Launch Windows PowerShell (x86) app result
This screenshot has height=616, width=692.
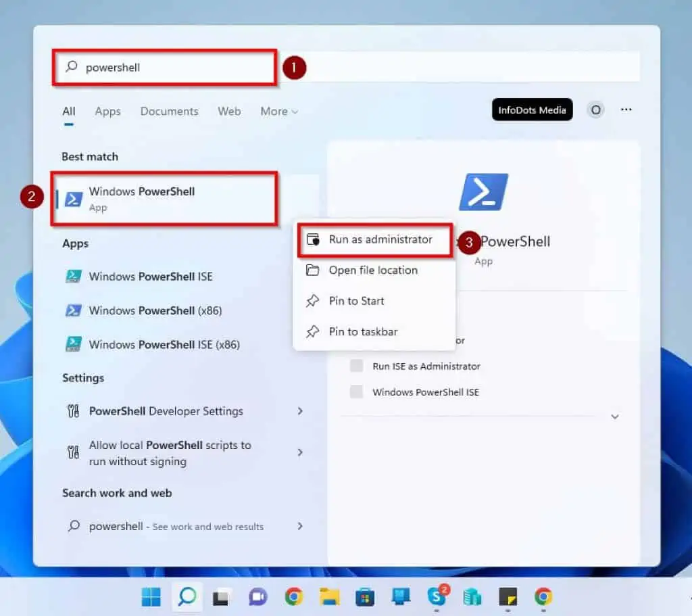155,310
